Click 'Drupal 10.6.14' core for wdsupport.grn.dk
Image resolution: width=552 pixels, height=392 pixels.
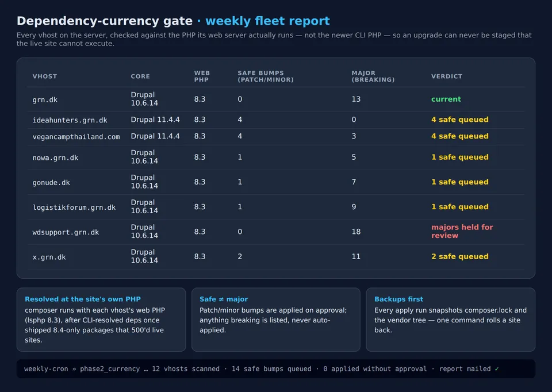[144, 232]
